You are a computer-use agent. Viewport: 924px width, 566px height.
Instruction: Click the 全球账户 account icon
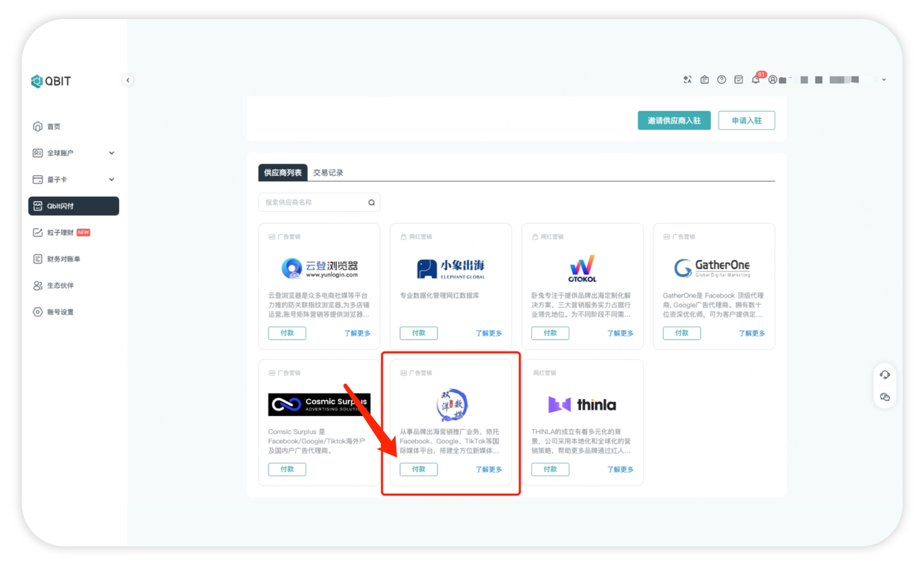tap(37, 153)
